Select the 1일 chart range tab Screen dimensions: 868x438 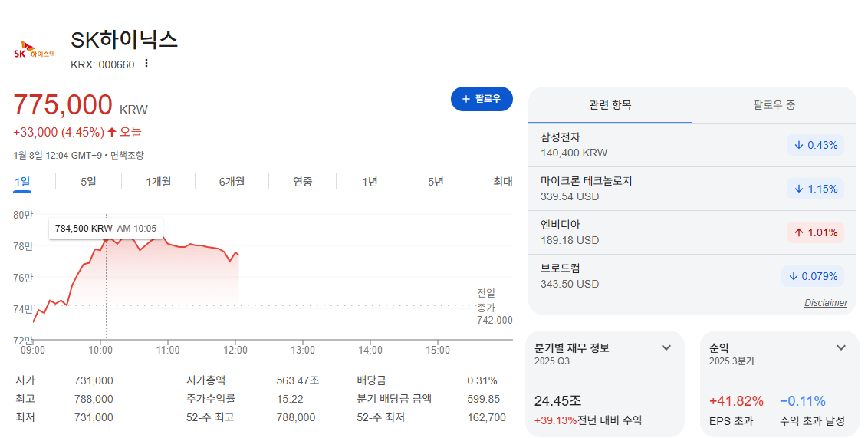[22, 182]
